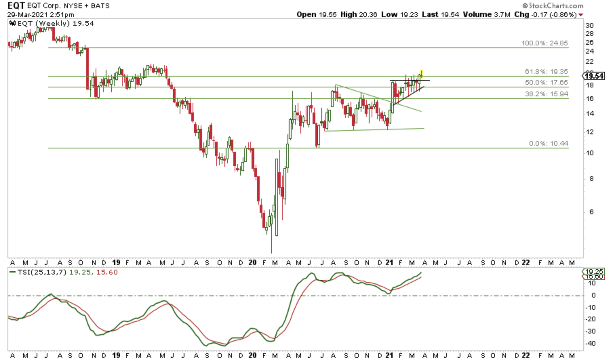Click the boxed 19.54 price tag on axis

pos(594,76)
